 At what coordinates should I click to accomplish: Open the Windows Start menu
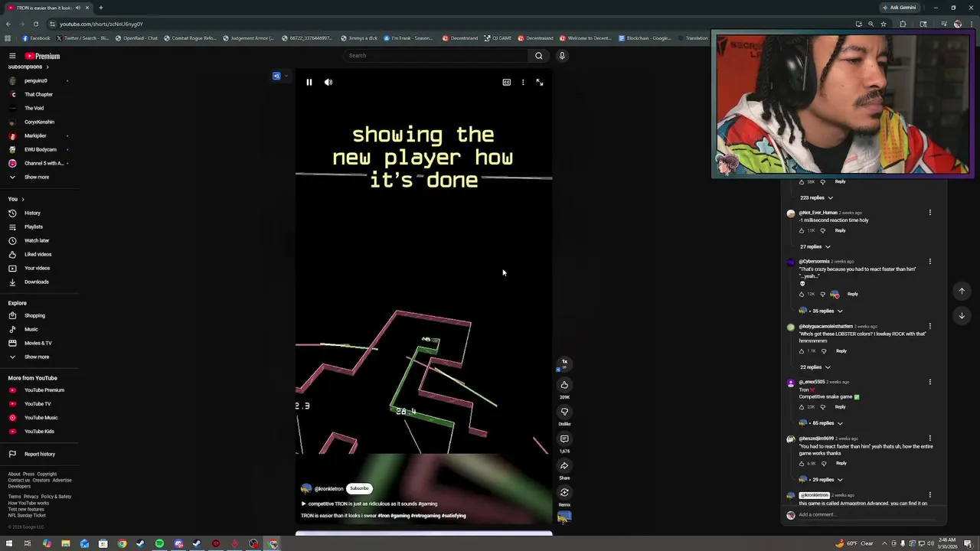8,544
